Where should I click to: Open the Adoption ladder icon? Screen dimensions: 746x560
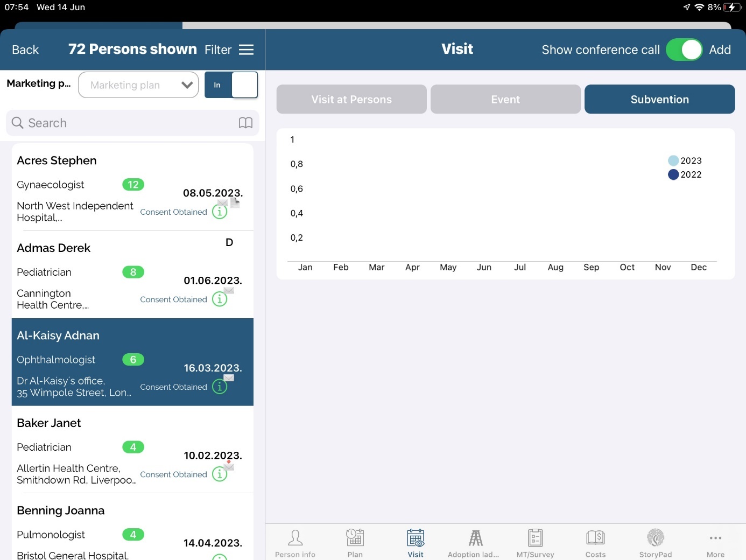click(x=475, y=538)
